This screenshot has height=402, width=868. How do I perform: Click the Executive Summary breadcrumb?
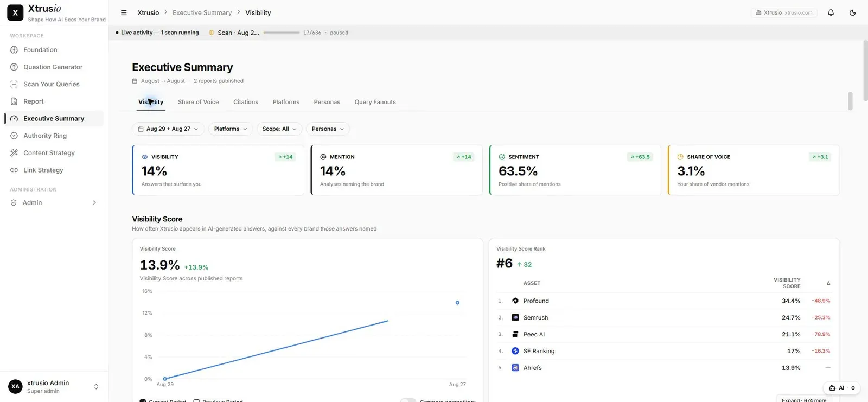point(202,12)
